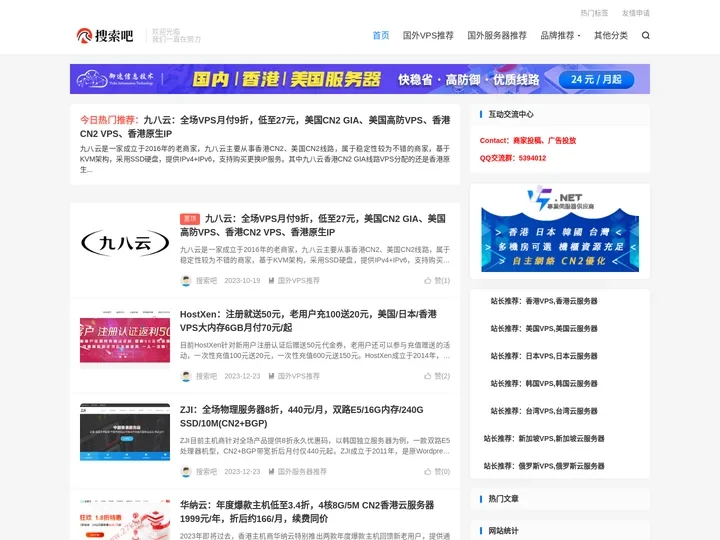Like the ZJI article via thumbs-up 赞(0)
720x540 pixels.
[437, 472]
